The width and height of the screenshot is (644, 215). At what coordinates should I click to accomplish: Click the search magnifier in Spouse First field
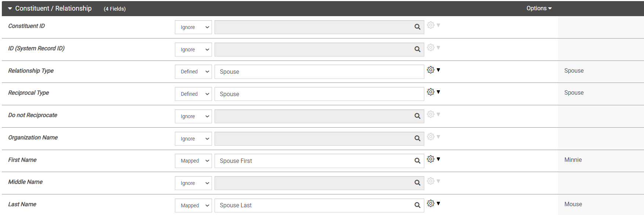[x=417, y=161]
